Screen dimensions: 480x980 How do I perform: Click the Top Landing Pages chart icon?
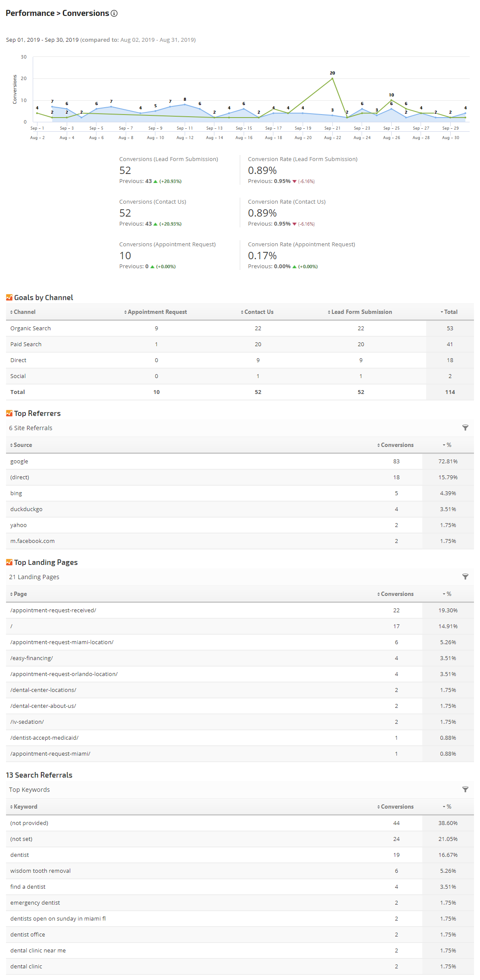click(x=9, y=562)
